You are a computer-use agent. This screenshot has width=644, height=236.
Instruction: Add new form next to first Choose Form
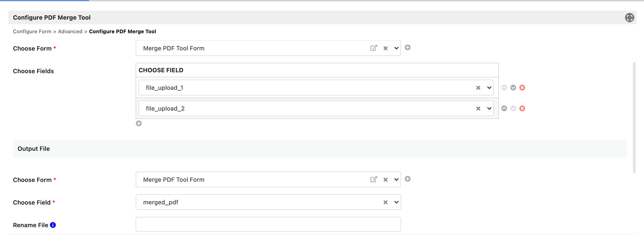pos(408,48)
